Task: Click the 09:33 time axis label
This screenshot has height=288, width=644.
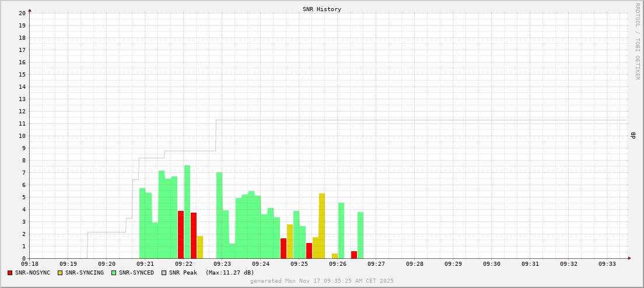Action: pyautogui.click(x=607, y=264)
